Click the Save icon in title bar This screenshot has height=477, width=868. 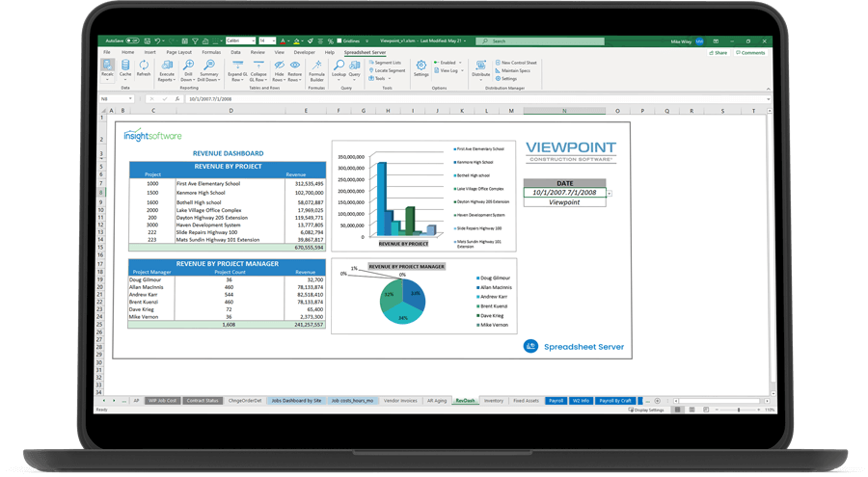point(148,40)
